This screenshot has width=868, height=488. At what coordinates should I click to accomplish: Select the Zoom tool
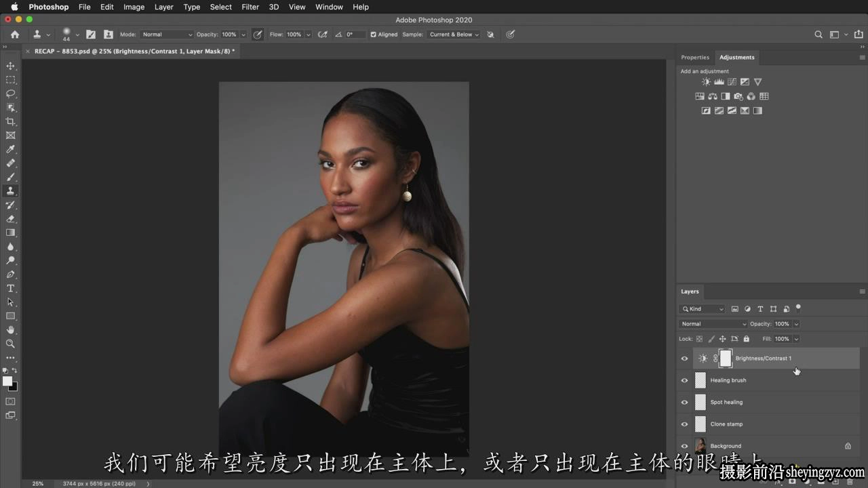coord(10,344)
